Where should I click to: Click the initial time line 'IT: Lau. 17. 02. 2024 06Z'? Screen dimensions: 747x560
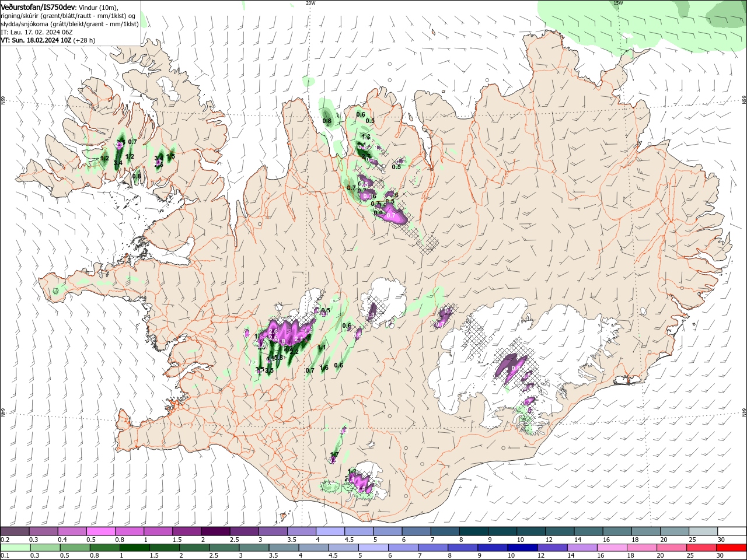point(36,32)
